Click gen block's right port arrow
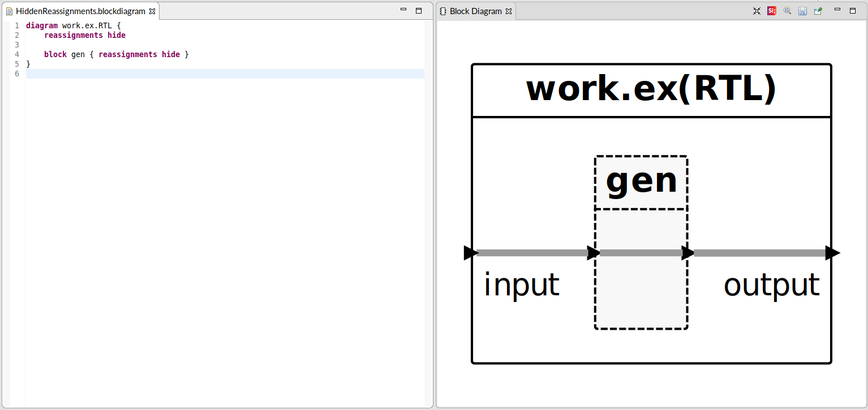The image size is (868, 410). (688, 253)
